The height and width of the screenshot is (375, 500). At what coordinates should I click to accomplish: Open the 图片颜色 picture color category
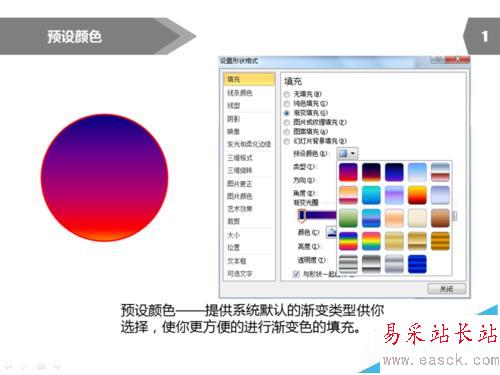(249, 196)
